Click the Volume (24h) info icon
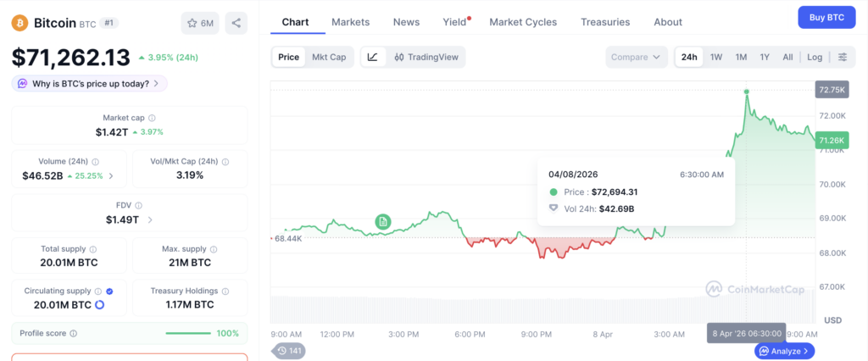The width and height of the screenshot is (868, 361). coord(95,162)
